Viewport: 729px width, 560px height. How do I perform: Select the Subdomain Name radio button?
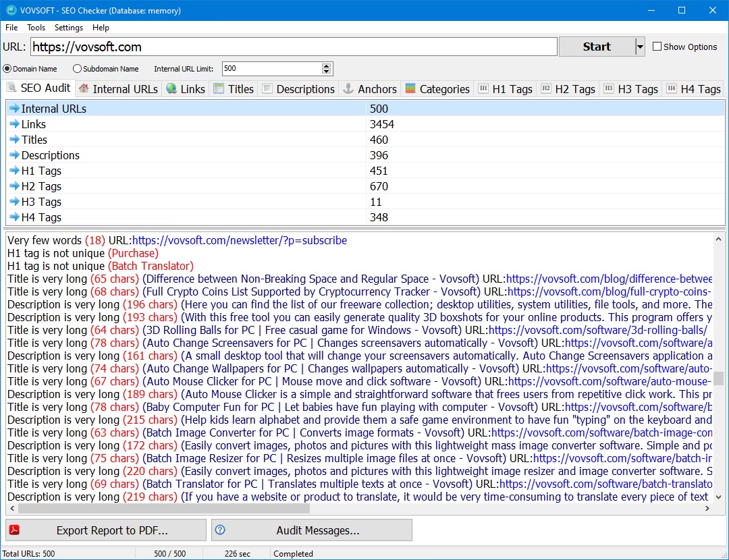click(x=77, y=69)
